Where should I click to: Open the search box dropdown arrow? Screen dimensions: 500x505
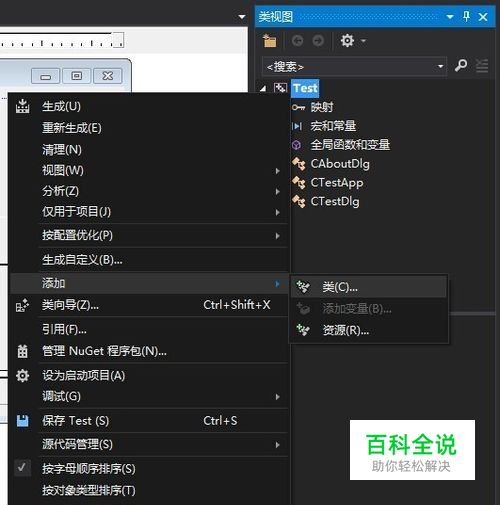tap(440, 66)
